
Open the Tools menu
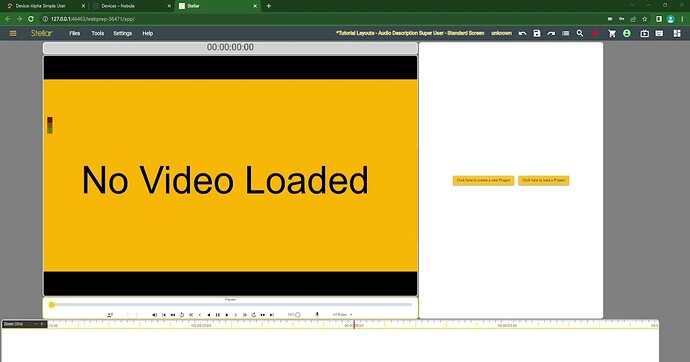[98, 33]
